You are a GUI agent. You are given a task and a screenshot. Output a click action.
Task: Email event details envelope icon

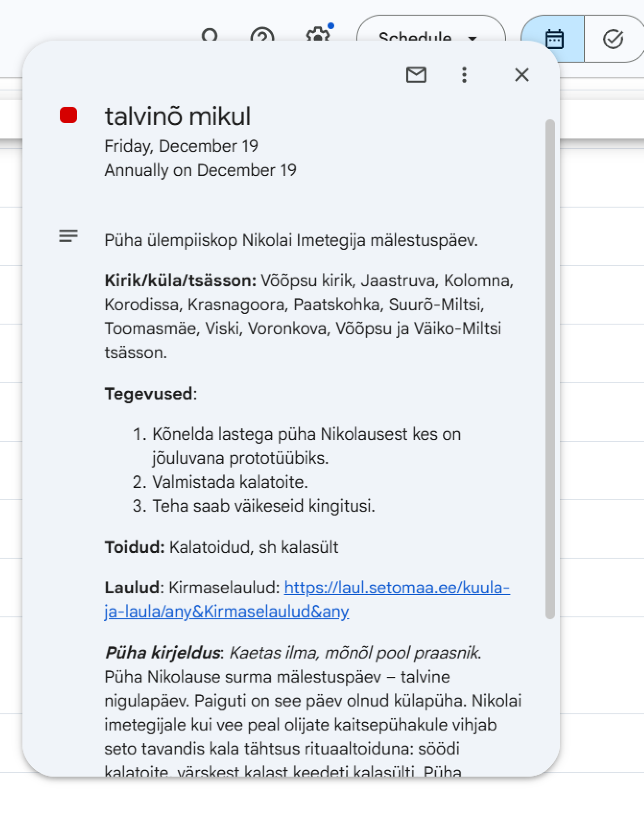coord(416,74)
